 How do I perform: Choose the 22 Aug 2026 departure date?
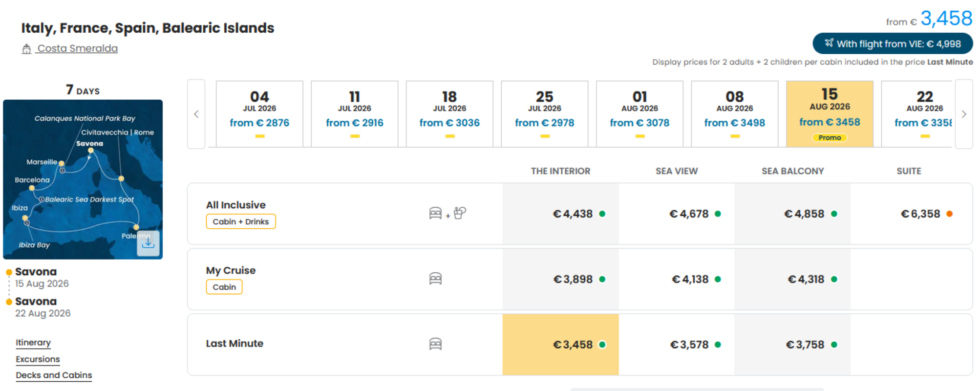(918, 114)
